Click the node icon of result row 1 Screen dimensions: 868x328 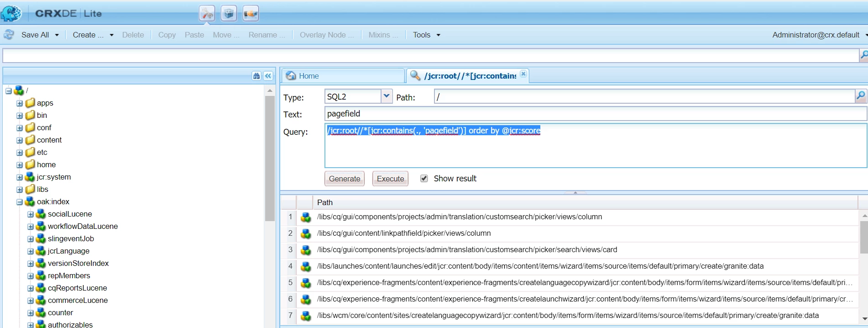(305, 217)
